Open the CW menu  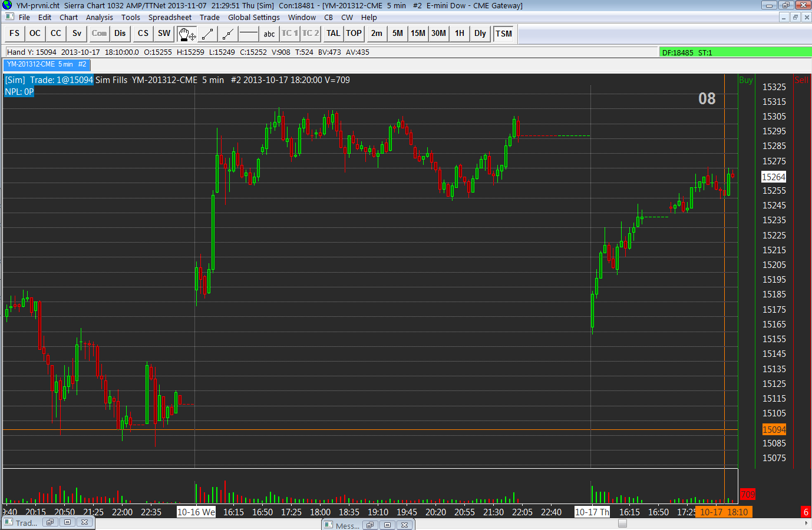pyautogui.click(x=347, y=17)
